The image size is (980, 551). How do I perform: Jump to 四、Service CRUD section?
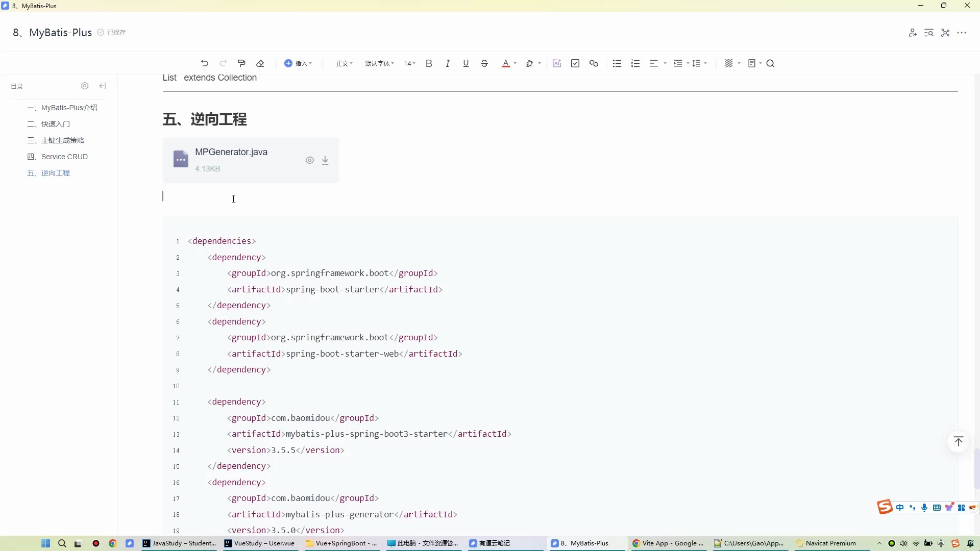(x=57, y=157)
